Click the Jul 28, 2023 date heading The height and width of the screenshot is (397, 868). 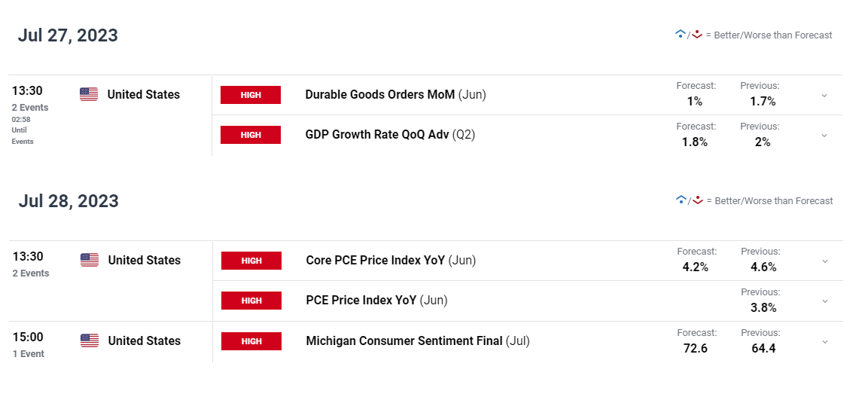click(69, 201)
